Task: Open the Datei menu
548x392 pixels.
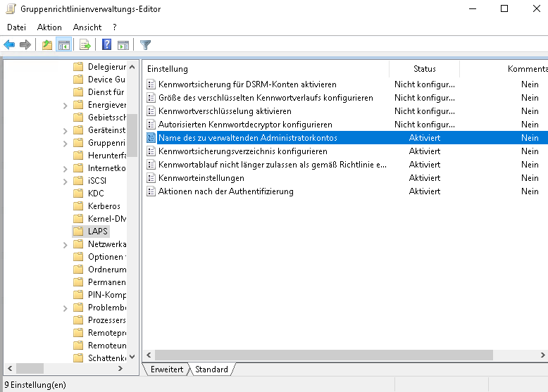Action: pyautogui.click(x=16, y=27)
